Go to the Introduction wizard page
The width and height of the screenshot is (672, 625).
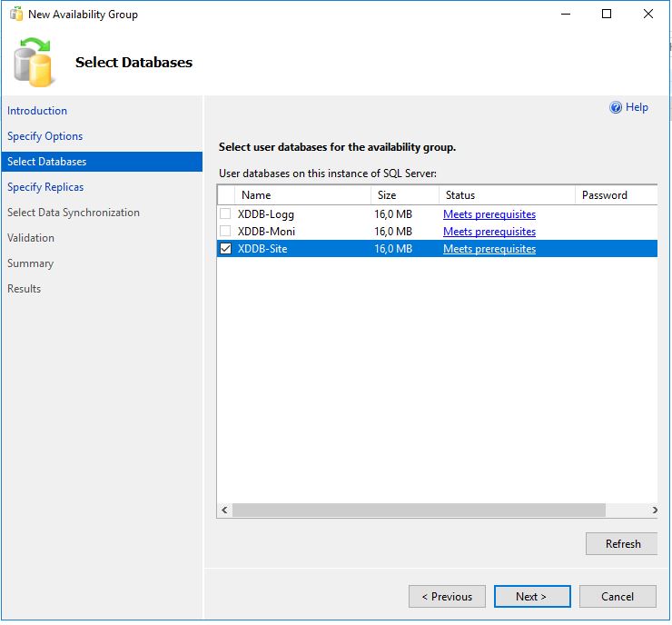pos(37,111)
